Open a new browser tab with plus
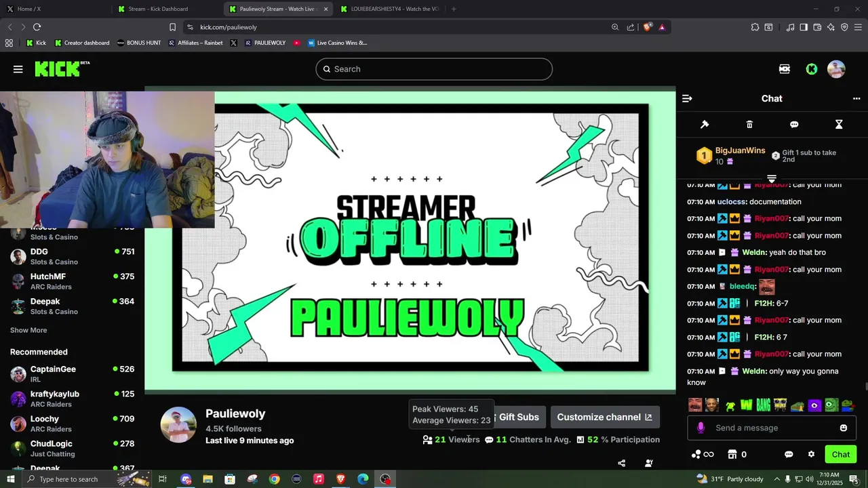 pyautogui.click(x=454, y=9)
